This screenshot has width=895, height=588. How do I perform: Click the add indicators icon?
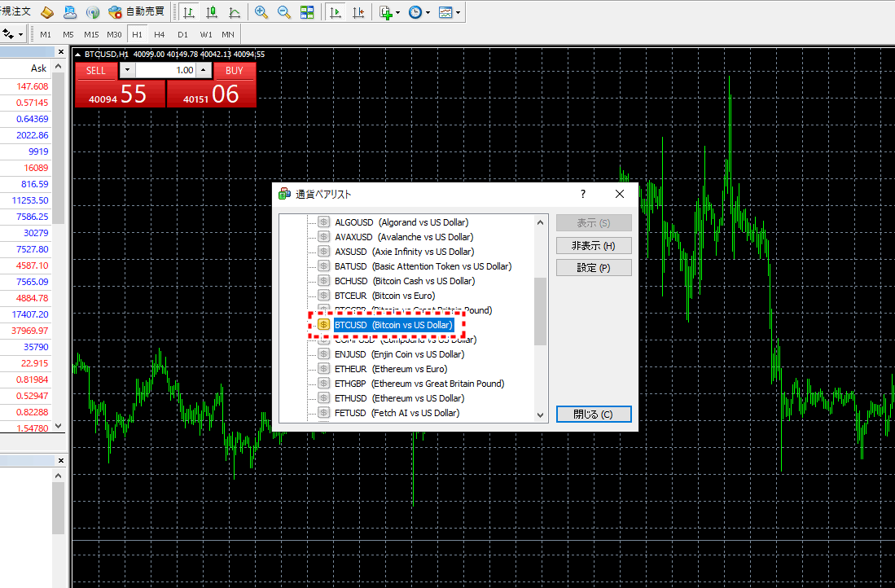coord(386,12)
